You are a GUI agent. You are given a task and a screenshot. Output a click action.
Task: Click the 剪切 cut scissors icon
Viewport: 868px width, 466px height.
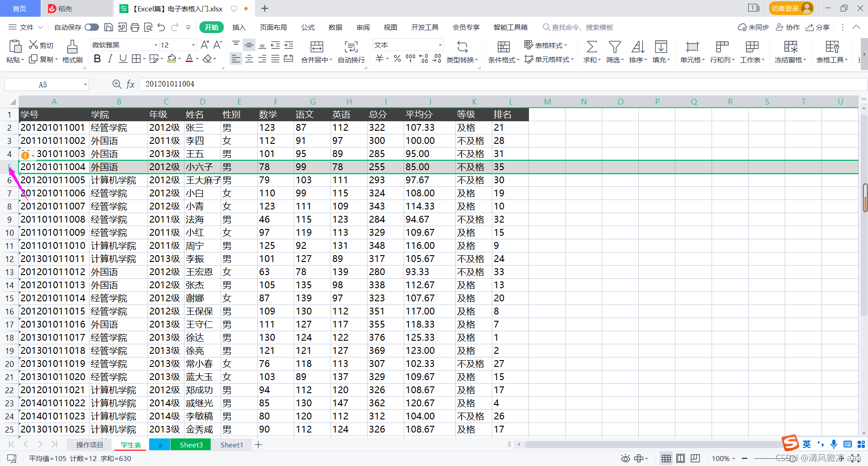[33, 45]
